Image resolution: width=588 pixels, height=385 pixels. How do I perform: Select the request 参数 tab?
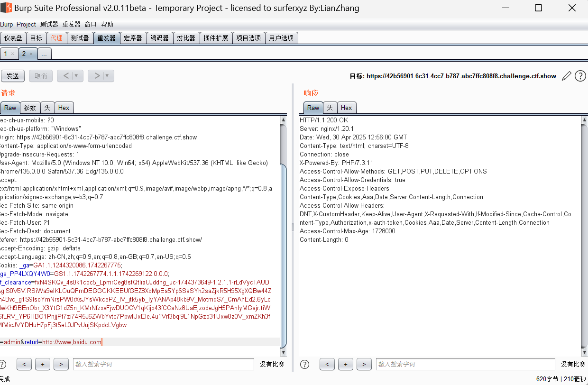tap(30, 108)
